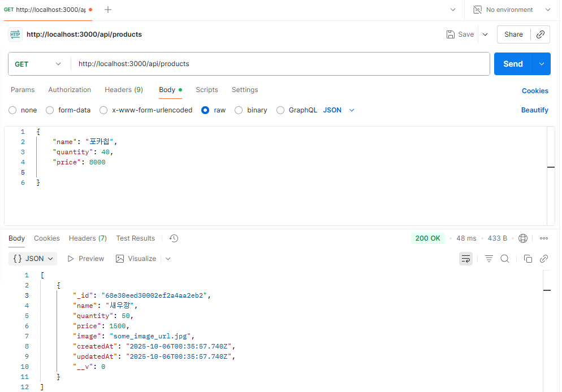Click the Share button
The image size is (562, 392).
click(x=513, y=34)
